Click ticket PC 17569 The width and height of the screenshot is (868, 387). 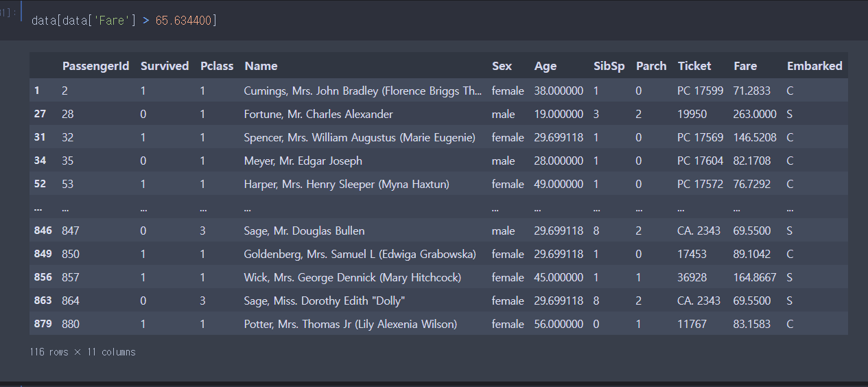coord(700,137)
